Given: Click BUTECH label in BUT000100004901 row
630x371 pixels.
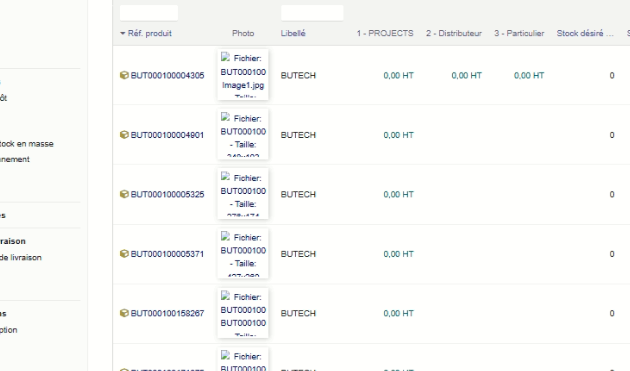Looking at the screenshot, I should coord(298,135).
